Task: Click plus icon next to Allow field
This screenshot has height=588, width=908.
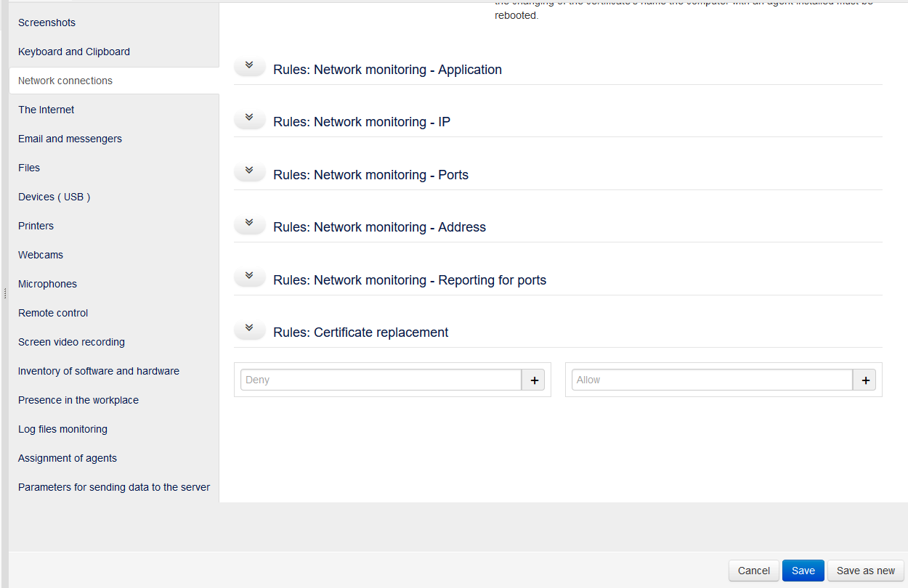Action: click(x=864, y=380)
